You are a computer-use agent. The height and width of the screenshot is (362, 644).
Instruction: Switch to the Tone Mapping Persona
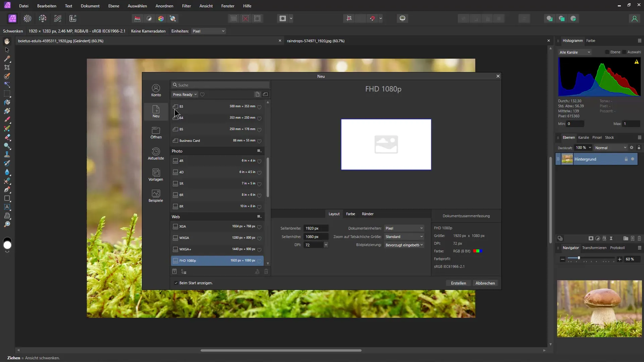tap(58, 18)
